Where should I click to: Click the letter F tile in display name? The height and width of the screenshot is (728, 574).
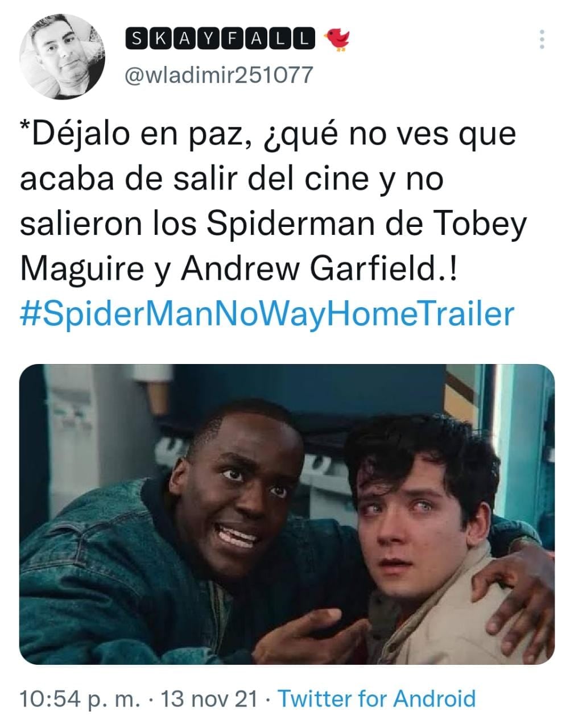232,39
